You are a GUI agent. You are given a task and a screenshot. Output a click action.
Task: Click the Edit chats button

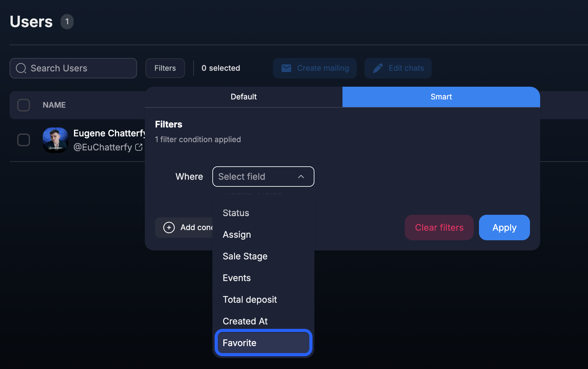(x=398, y=68)
